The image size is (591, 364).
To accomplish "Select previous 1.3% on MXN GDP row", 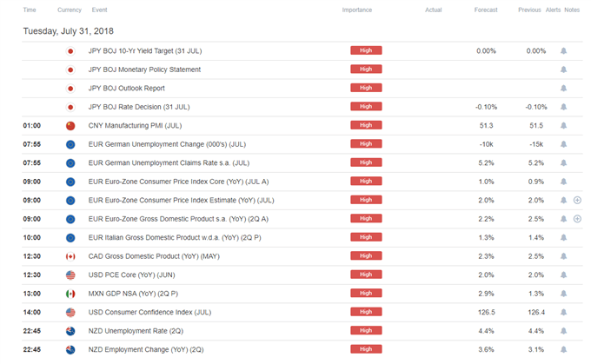I will [536, 294].
